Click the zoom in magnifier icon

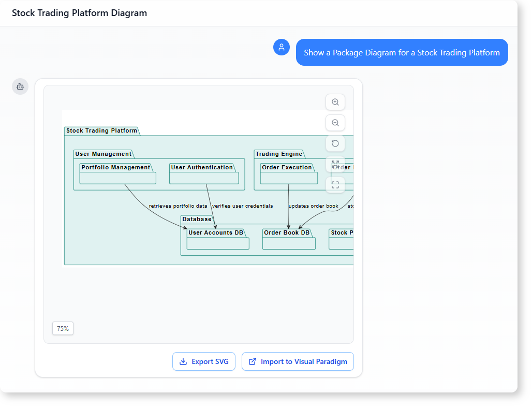click(335, 102)
